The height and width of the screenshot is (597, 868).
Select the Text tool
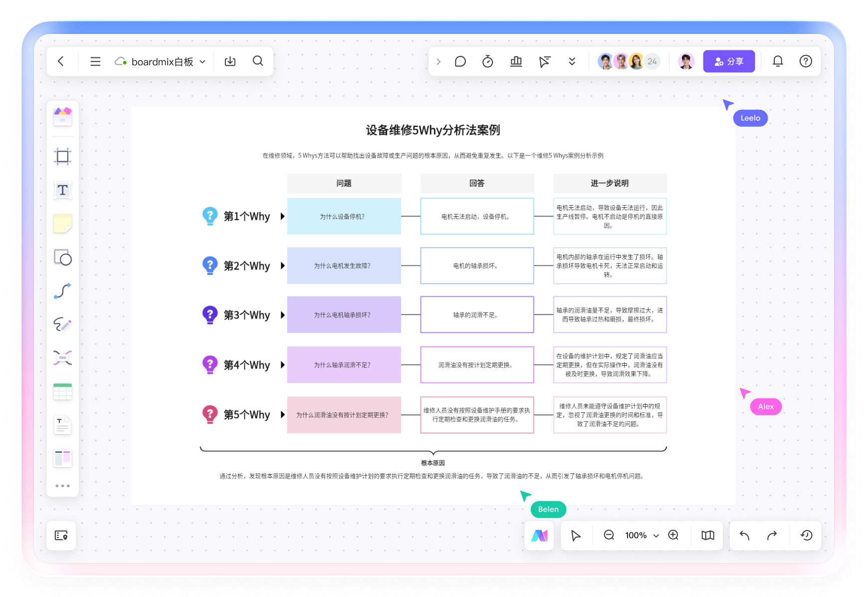(62, 190)
